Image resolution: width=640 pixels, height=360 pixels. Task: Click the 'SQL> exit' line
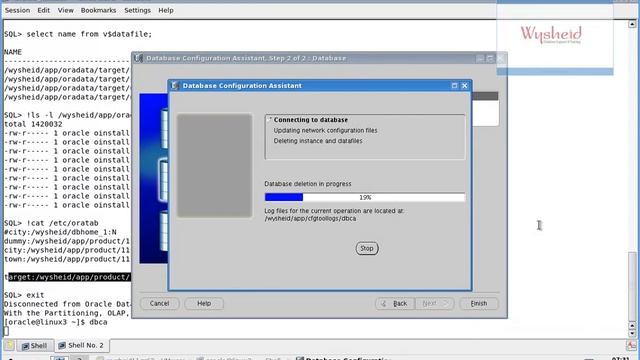pos(24,295)
